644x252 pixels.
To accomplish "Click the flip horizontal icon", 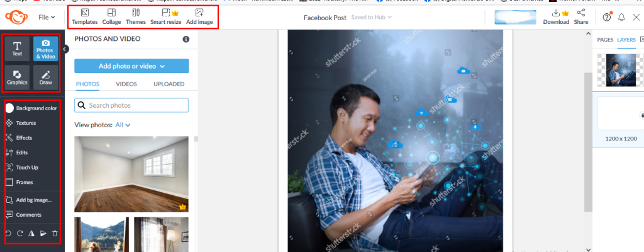I will click(31, 234).
